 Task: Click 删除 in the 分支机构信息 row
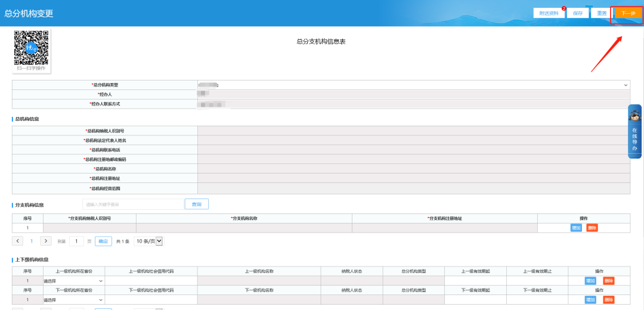[x=592, y=228]
